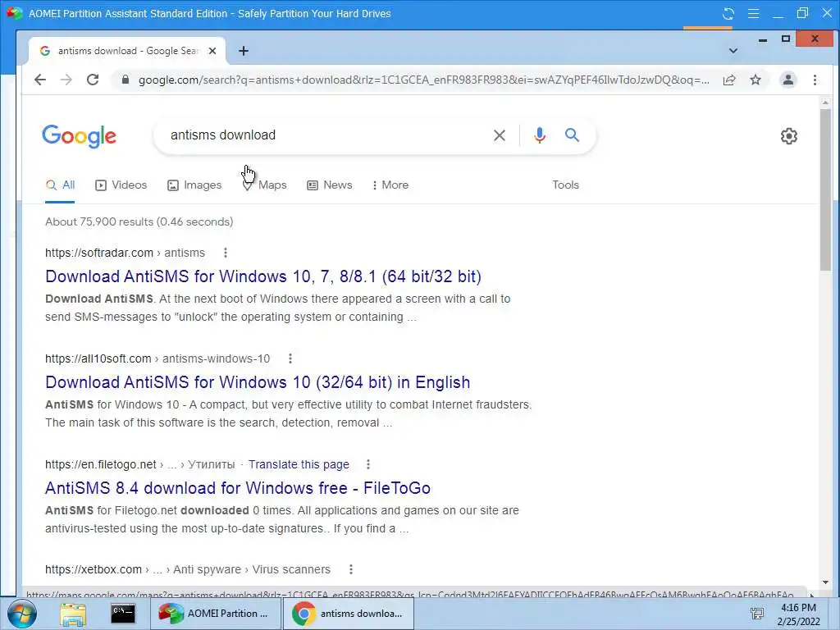This screenshot has height=630, width=840.
Task: Click the network tray icon
Action: pos(756,614)
